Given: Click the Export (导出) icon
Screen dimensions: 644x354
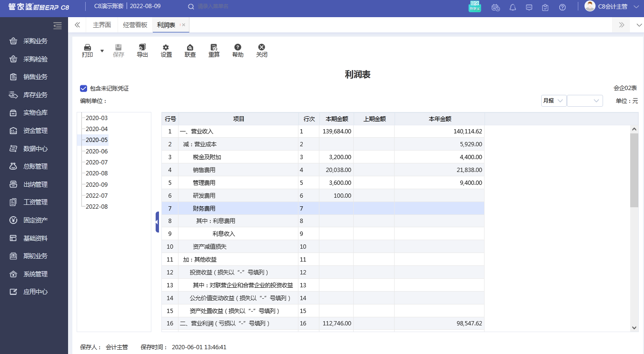Looking at the screenshot, I should point(142,48).
